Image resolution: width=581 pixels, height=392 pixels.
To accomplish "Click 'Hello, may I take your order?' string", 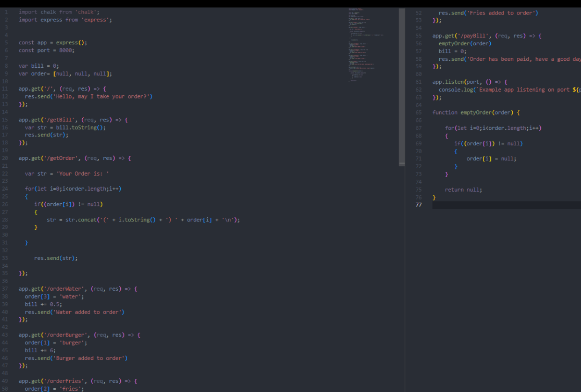I will pos(102,97).
